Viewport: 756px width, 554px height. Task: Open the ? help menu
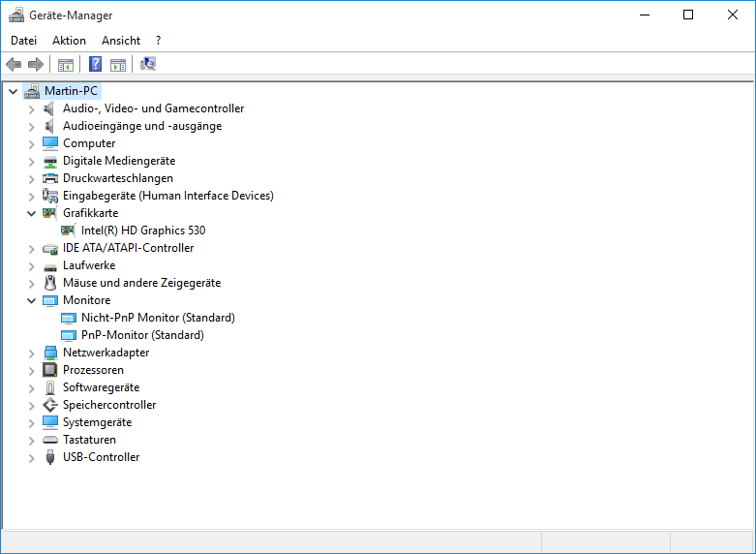click(158, 41)
